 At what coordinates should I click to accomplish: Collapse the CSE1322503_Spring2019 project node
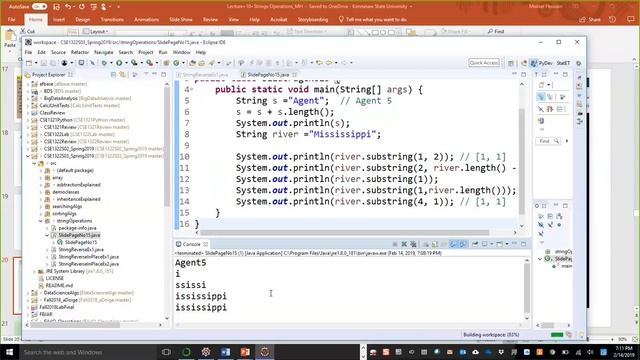click(x=28, y=156)
